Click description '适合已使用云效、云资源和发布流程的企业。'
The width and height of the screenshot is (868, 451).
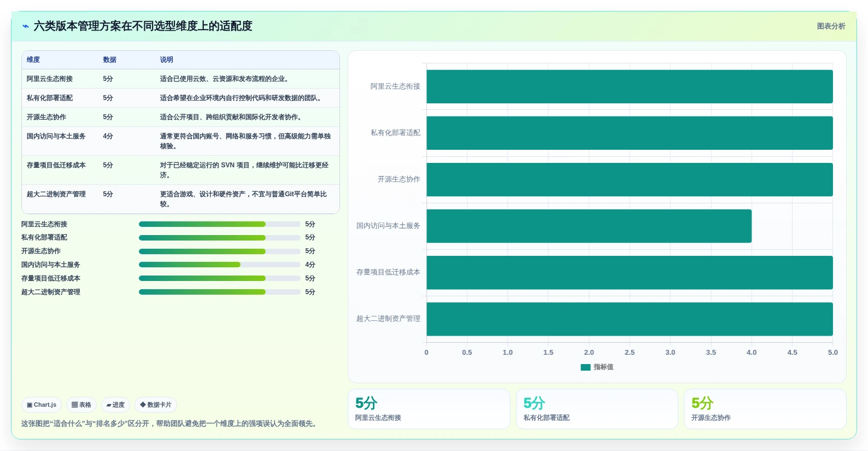click(x=226, y=79)
